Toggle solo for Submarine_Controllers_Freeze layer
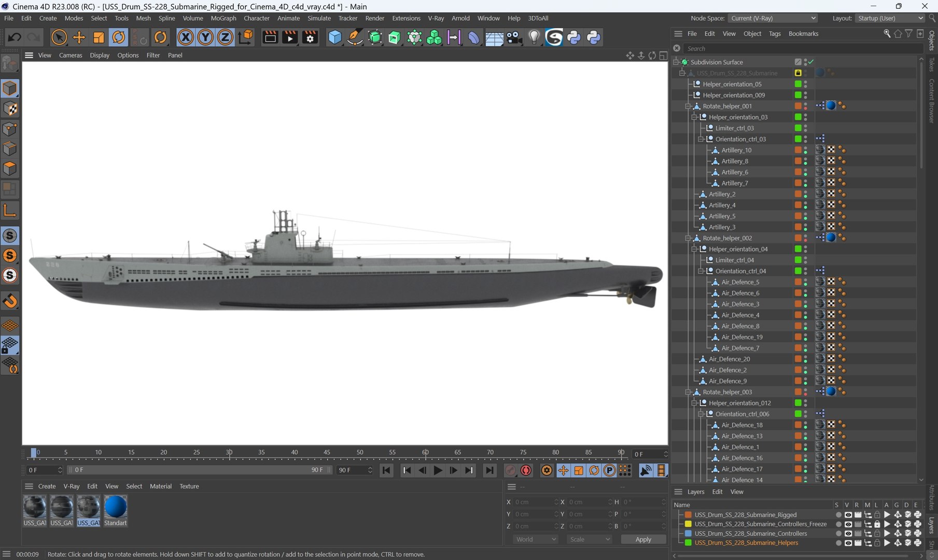Image resolution: width=938 pixels, height=560 pixels. (x=838, y=524)
